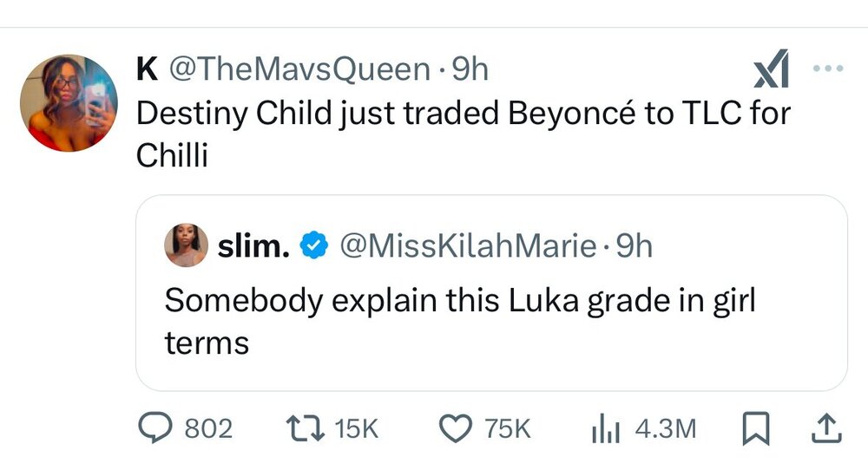The width and height of the screenshot is (868, 470).
Task: Open the quoted tweet about Luka grade
Action: [490, 321]
